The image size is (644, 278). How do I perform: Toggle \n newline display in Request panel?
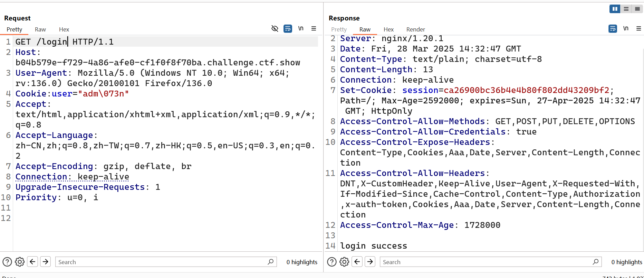pyautogui.click(x=301, y=28)
